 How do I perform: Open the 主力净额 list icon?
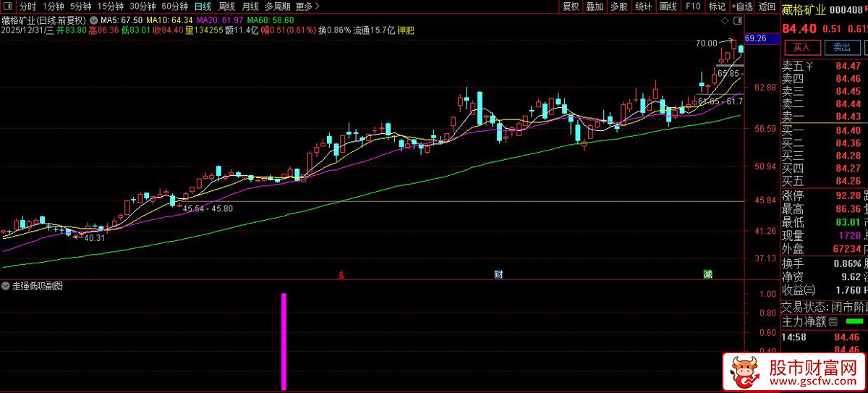(x=833, y=321)
